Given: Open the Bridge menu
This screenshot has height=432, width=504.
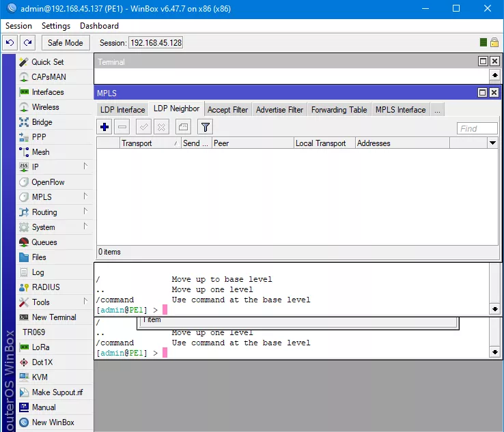Looking at the screenshot, I should pyautogui.click(x=54, y=122).
